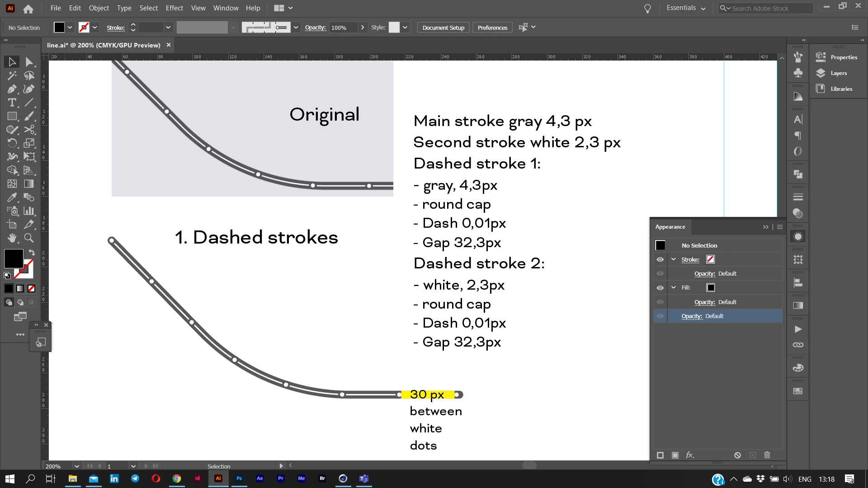Click the Fill black swatch in Appearance

click(x=711, y=288)
